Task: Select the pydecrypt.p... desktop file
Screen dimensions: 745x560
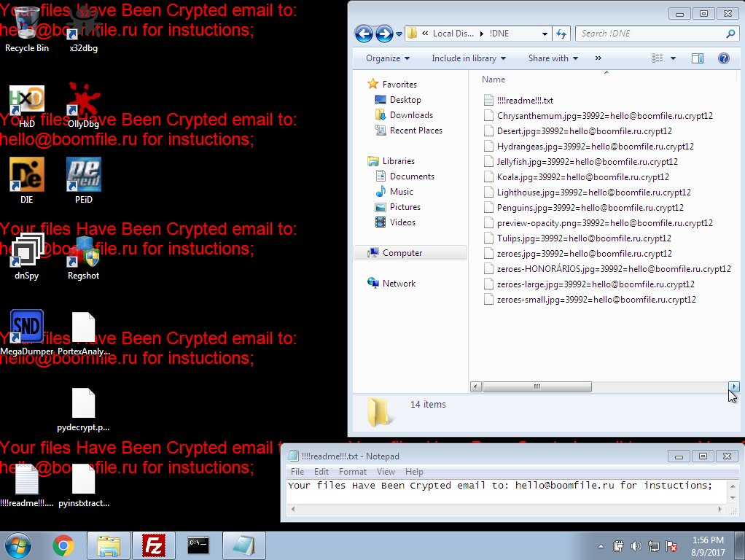Action: click(x=84, y=409)
